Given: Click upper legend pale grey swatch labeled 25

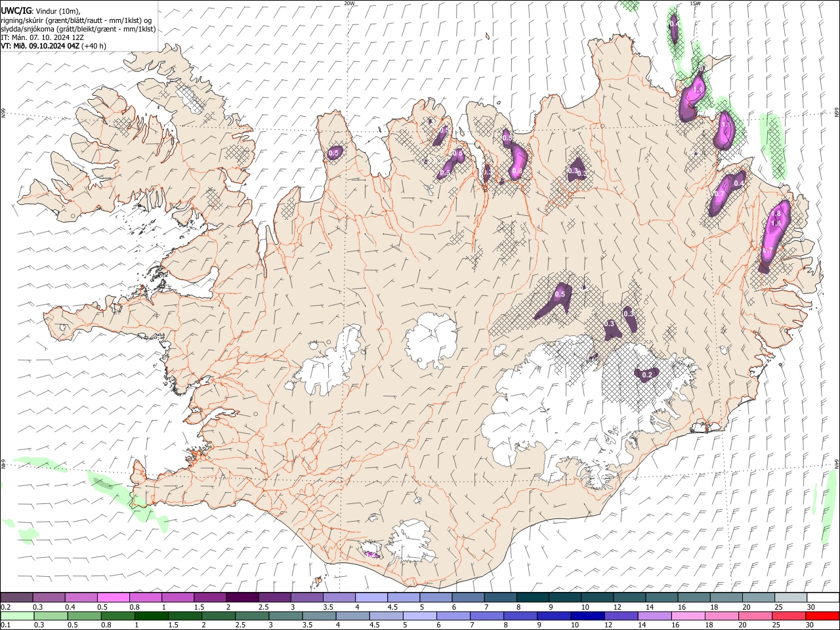Looking at the screenshot, I should pyautogui.click(x=790, y=597).
